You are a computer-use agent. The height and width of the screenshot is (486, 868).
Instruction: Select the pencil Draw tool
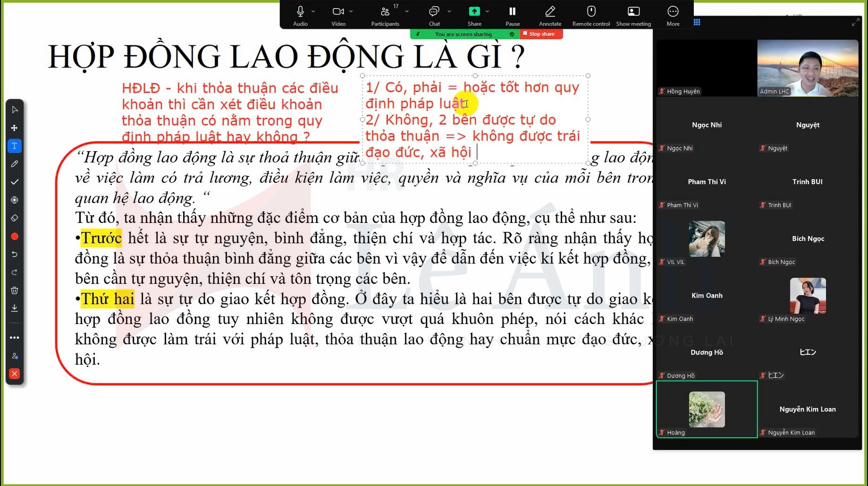[15, 164]
